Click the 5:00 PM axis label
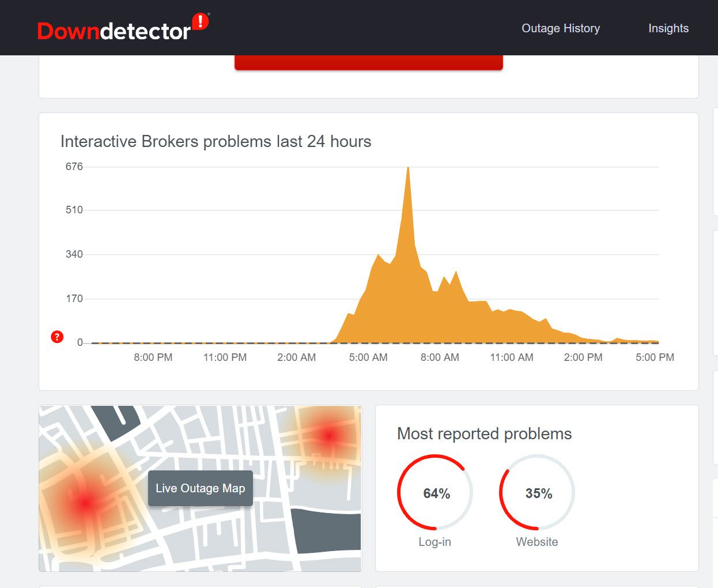The height and width of the screenshot is (588, 718). click(x=655, y=357)
